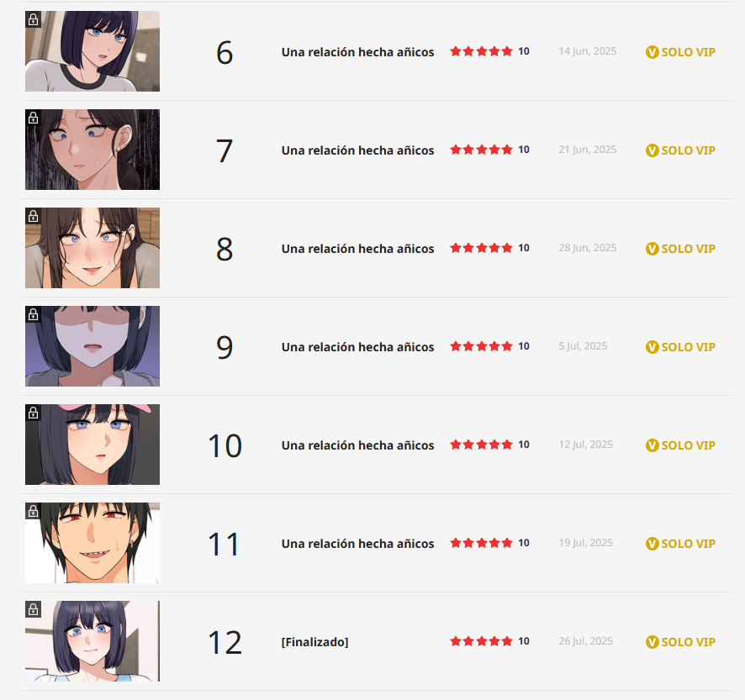Click the lock icon on chapter 12 thumbnail

pyautogui.click(x=33, y=609)
